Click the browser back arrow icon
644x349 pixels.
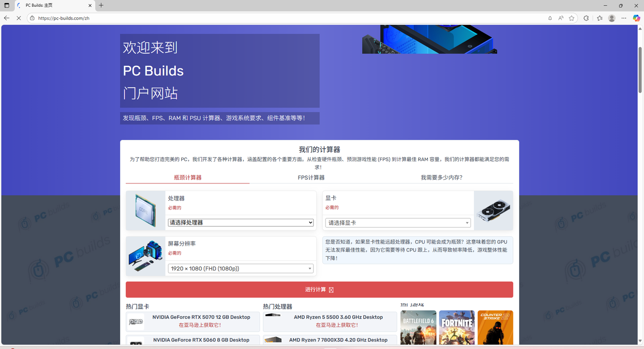[x=6, y=18]
